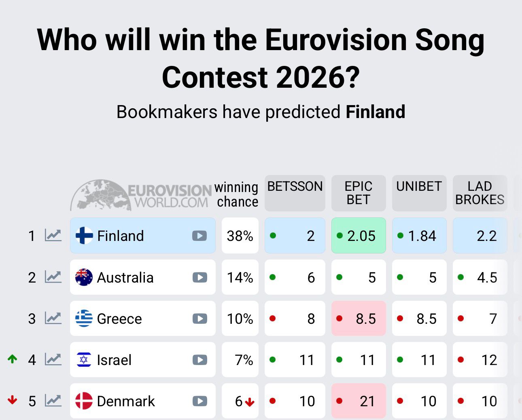522x420 pixels.
Task: Play Australia's song video
Action: pos(199,277)
